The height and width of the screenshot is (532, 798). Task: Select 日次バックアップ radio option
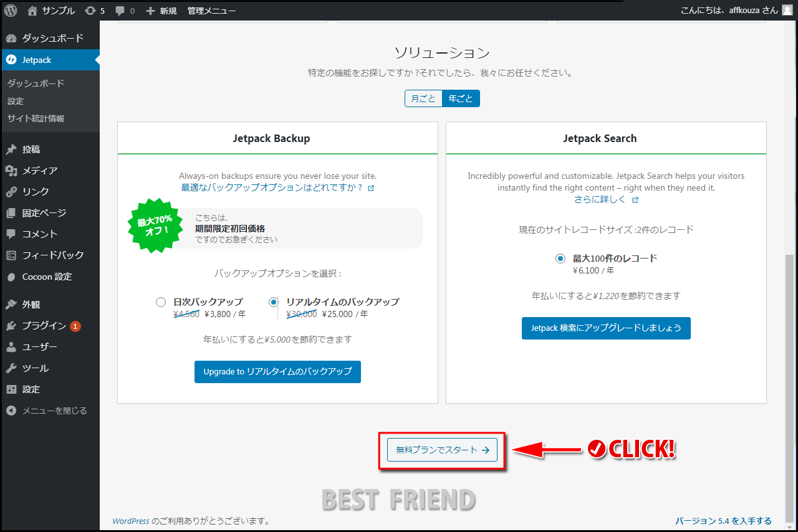(x=161, y=302)
